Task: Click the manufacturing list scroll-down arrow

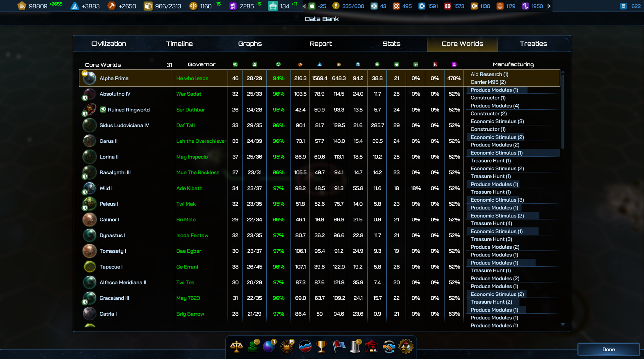Action: click(563, 324)
